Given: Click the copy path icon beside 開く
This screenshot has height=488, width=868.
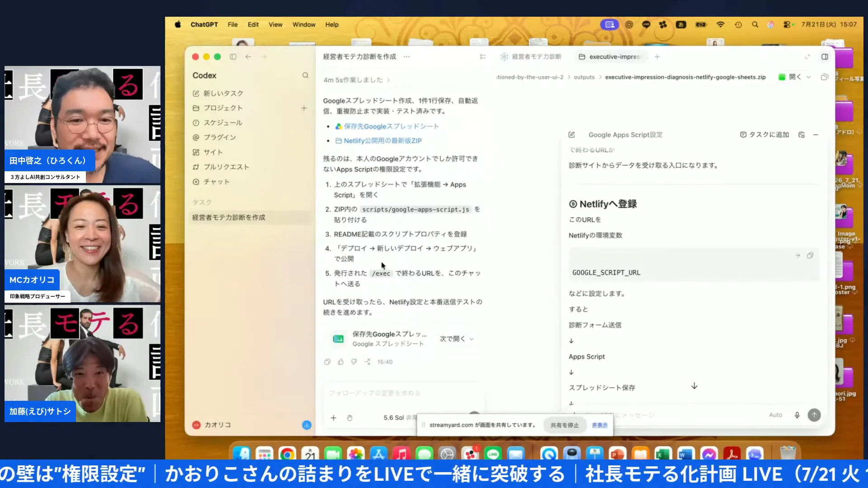Looking at the screenshot, I should [x=825, y=77].
